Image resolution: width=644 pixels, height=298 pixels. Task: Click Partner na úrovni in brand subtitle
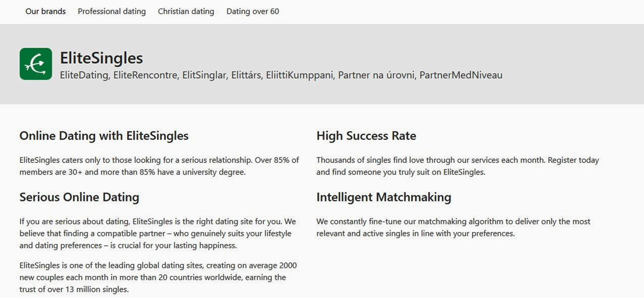point(376,75)
